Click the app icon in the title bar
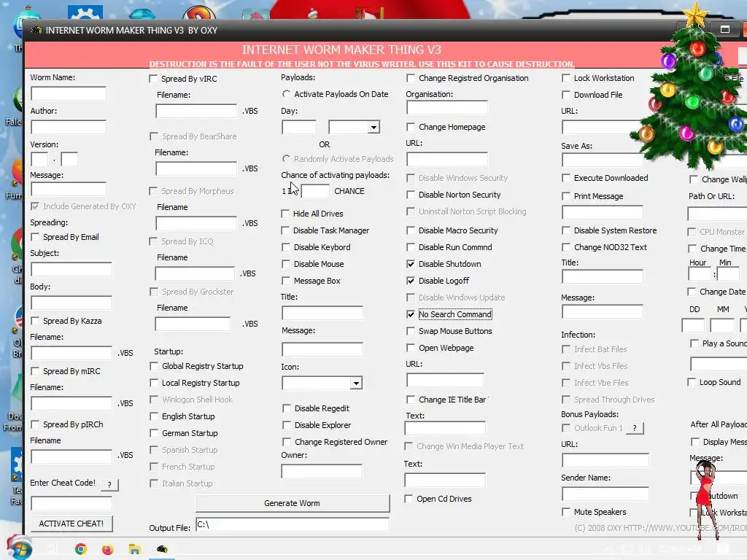 click(36, 30)
